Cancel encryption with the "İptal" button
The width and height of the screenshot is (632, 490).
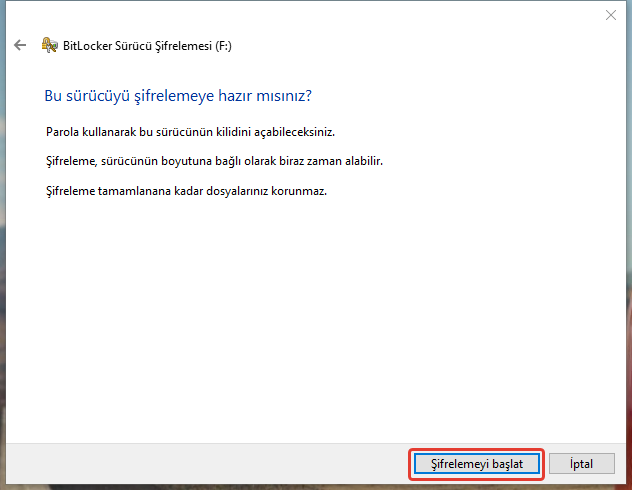click(x=581, y=464)
